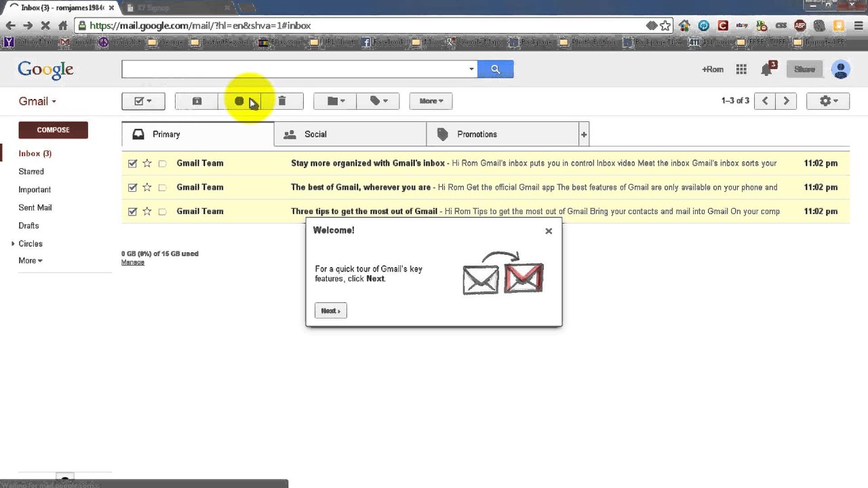The height and width of the screenshot is (488, 868).
Task: Open the Sent Mail folder
Action: (35, 207)
